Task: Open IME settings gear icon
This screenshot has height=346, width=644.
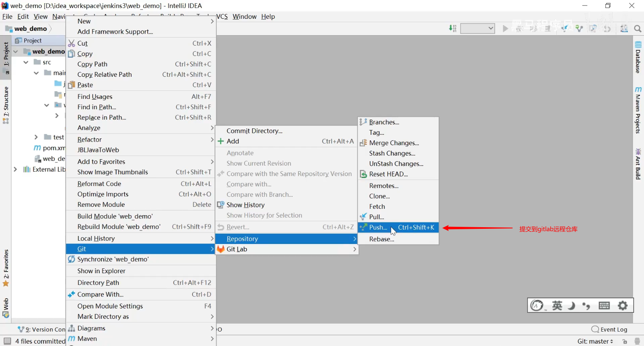Action: [622, 306]
